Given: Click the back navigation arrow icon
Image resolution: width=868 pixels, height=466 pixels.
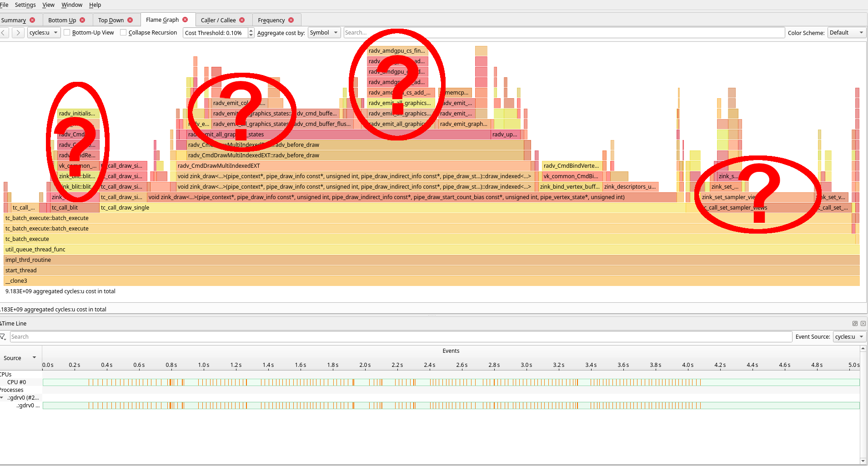Looking at the screenshot, I should point(4,33).
